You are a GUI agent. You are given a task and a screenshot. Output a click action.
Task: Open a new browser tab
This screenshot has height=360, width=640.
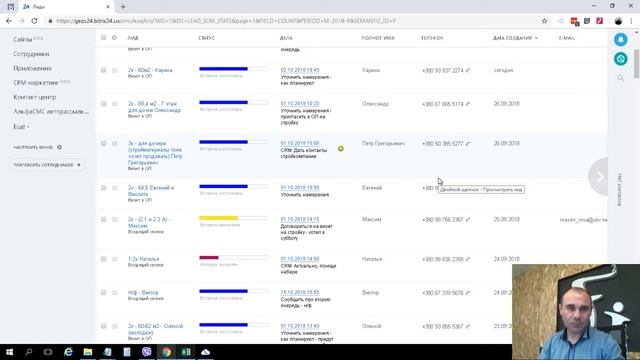(123, 7)
